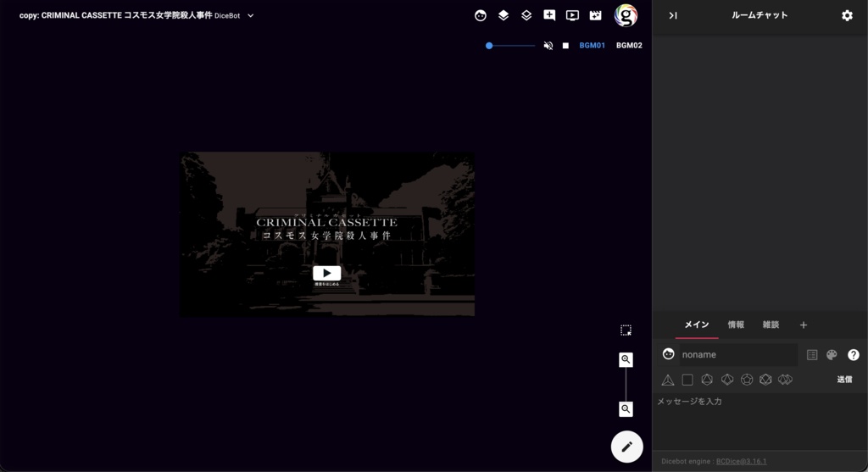Roll the D4 tetrahedron dice icon
868x472 pixels.
[x=668, y=380]
